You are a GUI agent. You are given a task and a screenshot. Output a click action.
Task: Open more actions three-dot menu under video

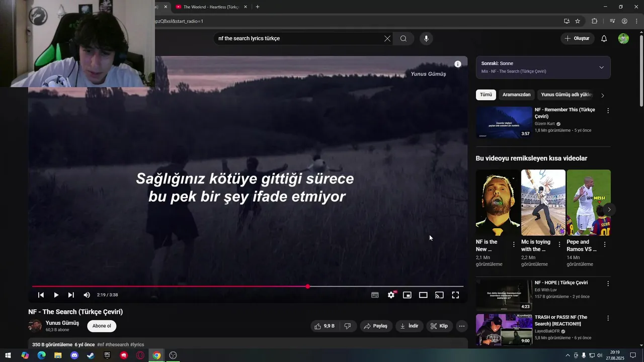(462, 326)
